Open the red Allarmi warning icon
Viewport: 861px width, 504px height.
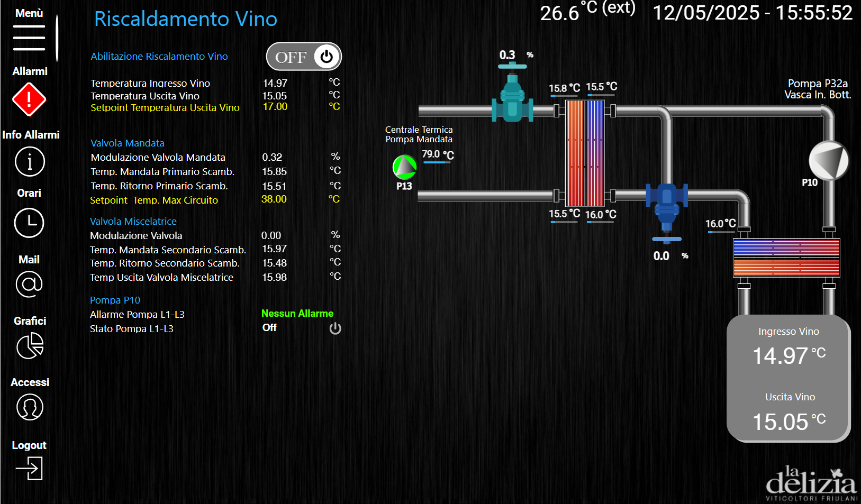tap(29, 99)
